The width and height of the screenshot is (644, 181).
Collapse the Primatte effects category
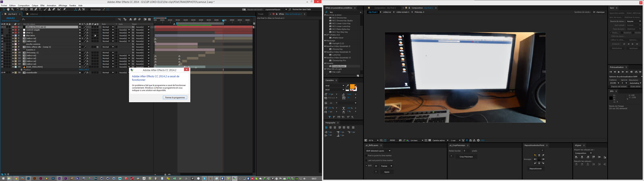click(x=325, y=63)
